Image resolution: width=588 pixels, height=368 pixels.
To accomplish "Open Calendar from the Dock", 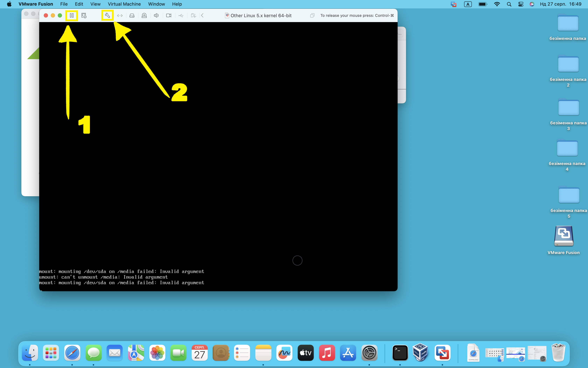I will click(199, 353).
